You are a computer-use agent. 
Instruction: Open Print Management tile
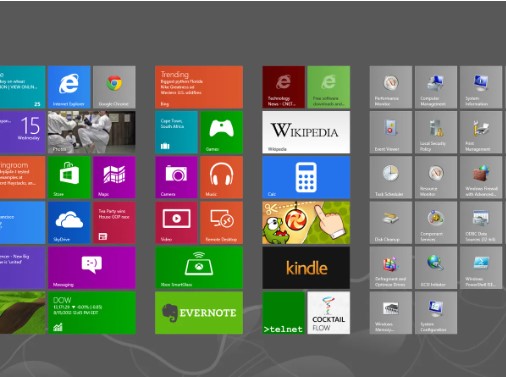click(x=481, y=132)
